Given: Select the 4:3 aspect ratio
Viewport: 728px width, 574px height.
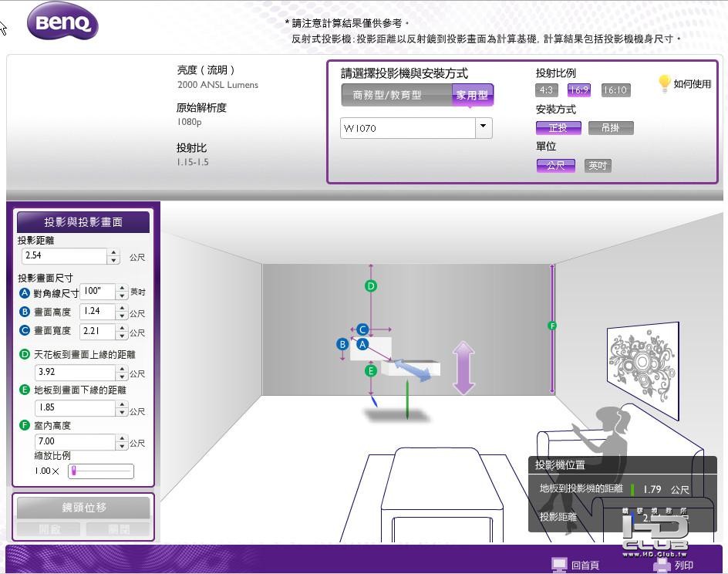Looking at the screenshot, I should point(546,90).
